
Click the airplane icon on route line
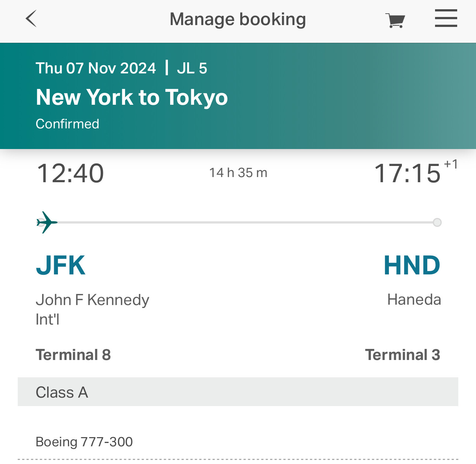click(x=47, y=222)
